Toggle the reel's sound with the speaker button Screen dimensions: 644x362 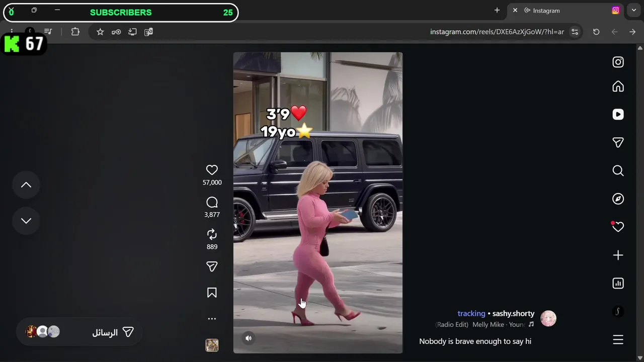pos(249,338)
